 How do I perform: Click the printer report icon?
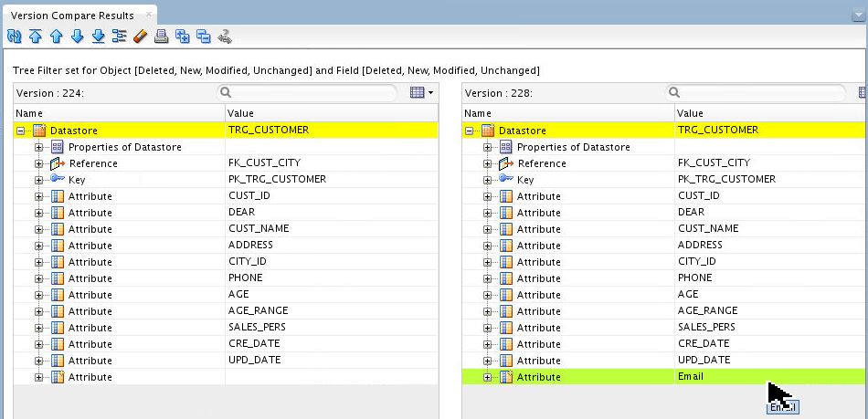pos(161,37)
